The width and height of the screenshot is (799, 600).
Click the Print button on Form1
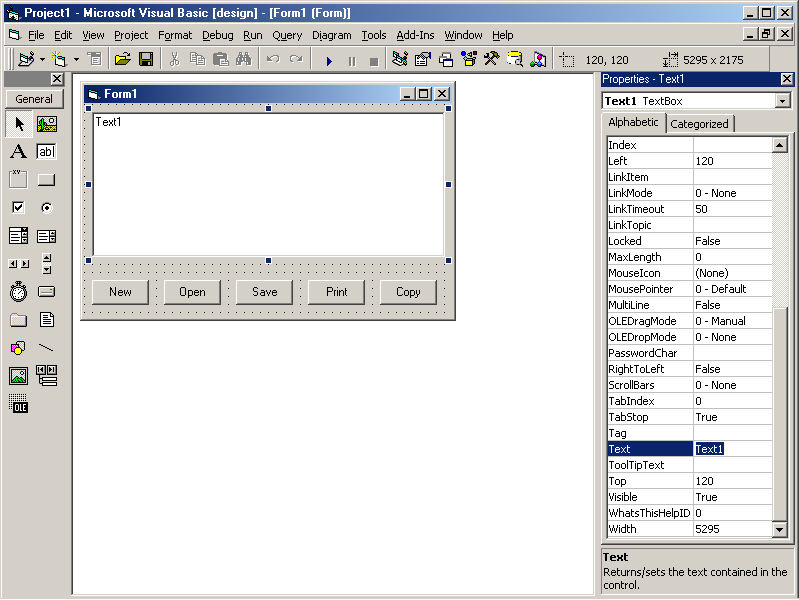(x=336, y=292)
